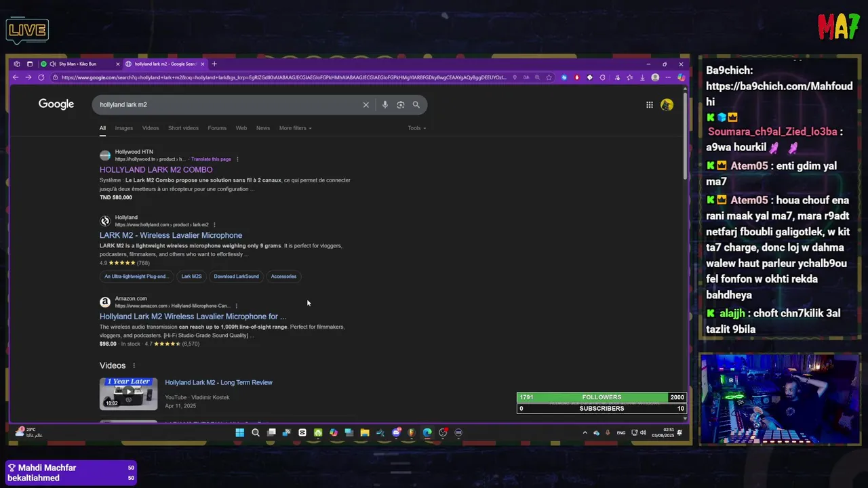Click the Lark M2S sitelink chip
The image size is (868, 488).
[x=191, y=277]
